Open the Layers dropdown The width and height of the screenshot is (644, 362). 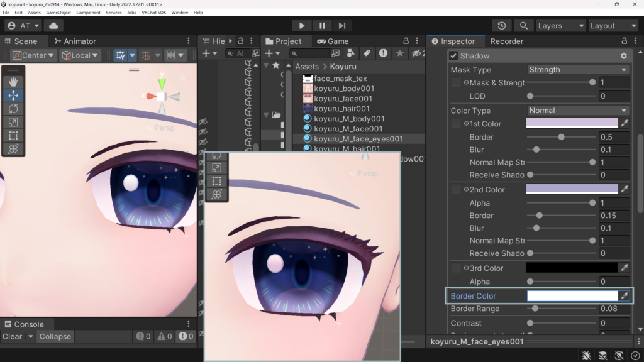(560, 25)
